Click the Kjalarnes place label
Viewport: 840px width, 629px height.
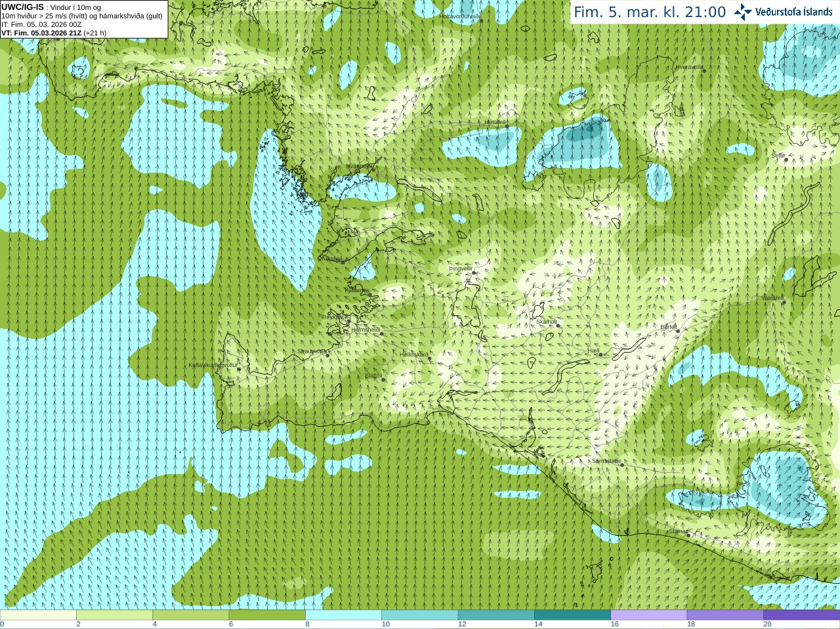(x=357, y=290)
